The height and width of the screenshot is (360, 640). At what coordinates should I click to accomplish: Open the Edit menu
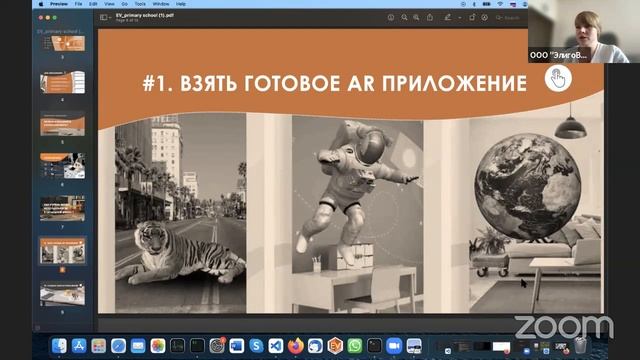[93, 4]
